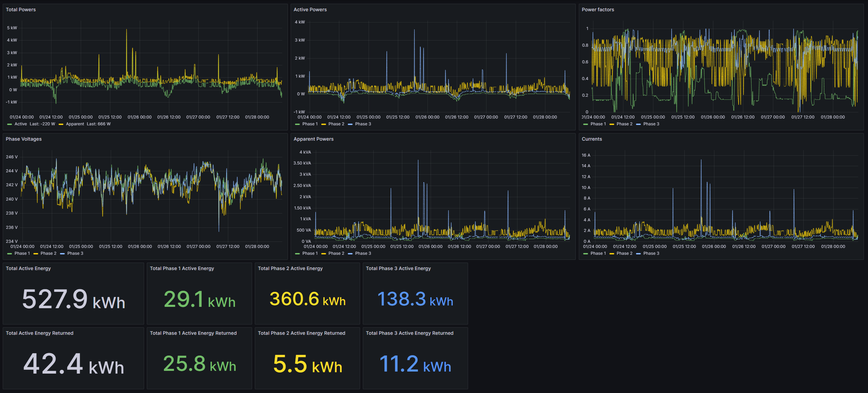Image resolution: width=868 pixels, height=393 pixels.
Task: Open the Phase Voltages panel title menu
Action: coord(24,139)
